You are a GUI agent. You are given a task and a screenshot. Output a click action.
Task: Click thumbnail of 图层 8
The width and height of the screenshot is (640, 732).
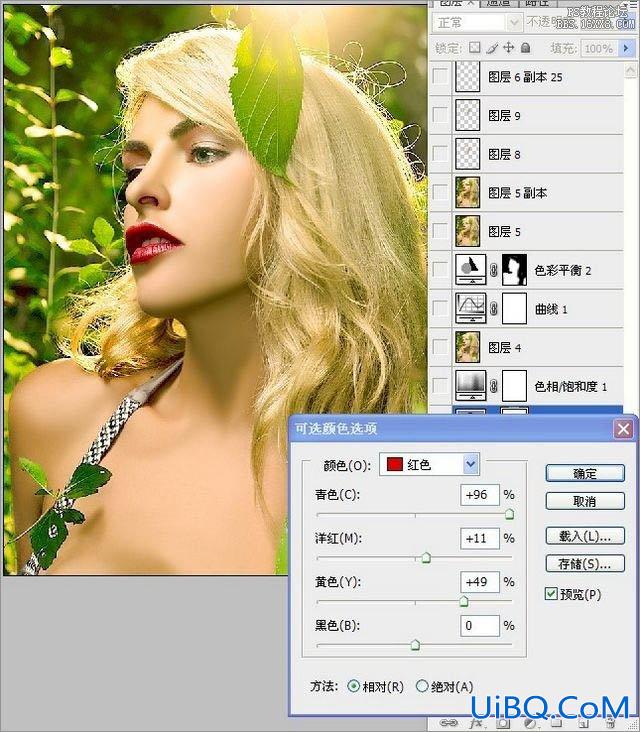click(x=467, y=154)
